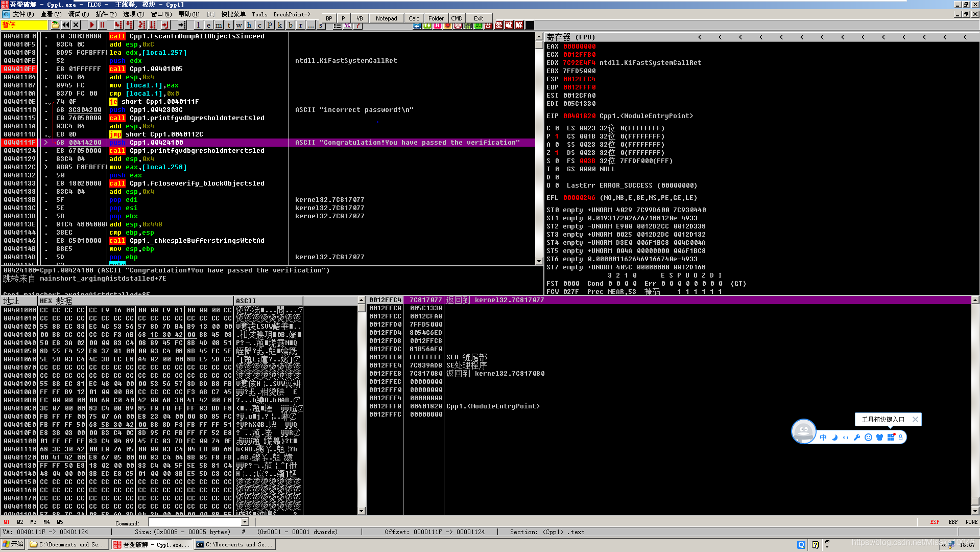
Task: Select the M1 memory dump toggle
Action: point(7,522)
